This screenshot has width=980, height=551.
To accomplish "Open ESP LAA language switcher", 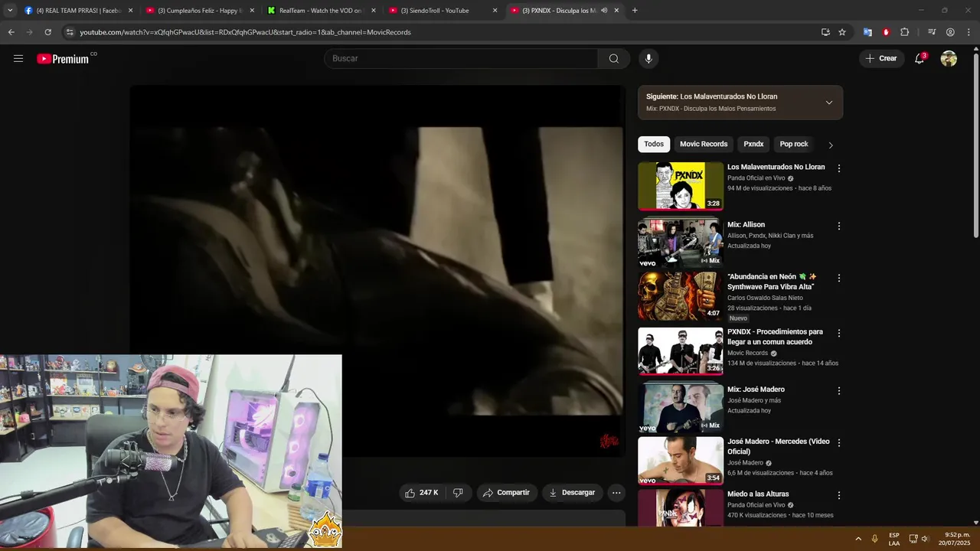I will coord(894,539).
